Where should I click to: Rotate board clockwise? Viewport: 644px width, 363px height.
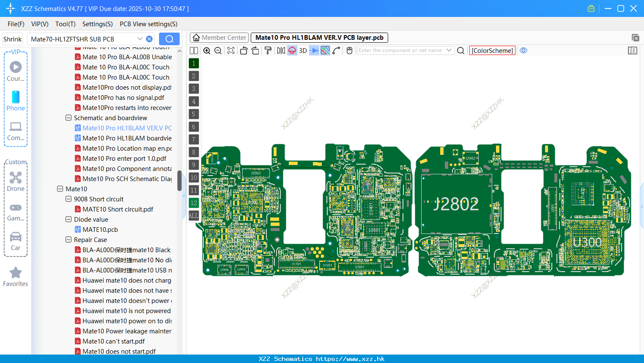click(255, 50)
